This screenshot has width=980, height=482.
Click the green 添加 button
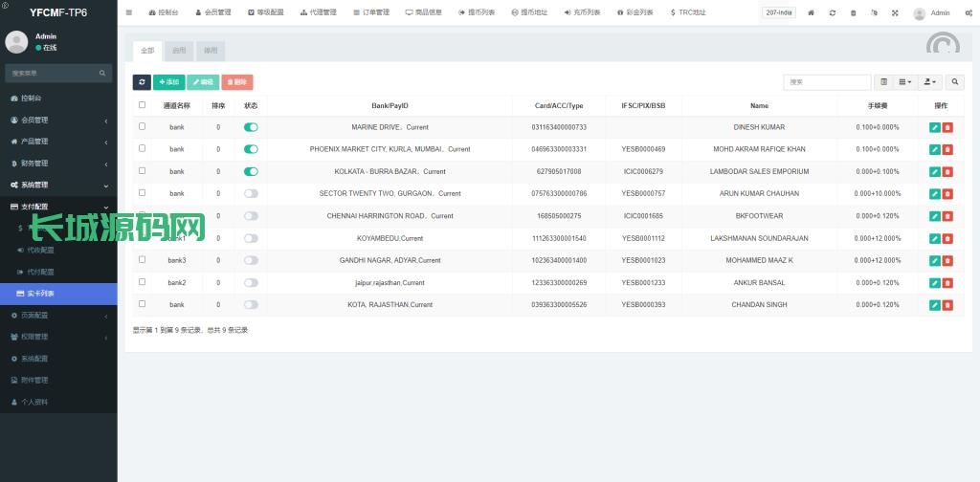[x=168, y=82]
